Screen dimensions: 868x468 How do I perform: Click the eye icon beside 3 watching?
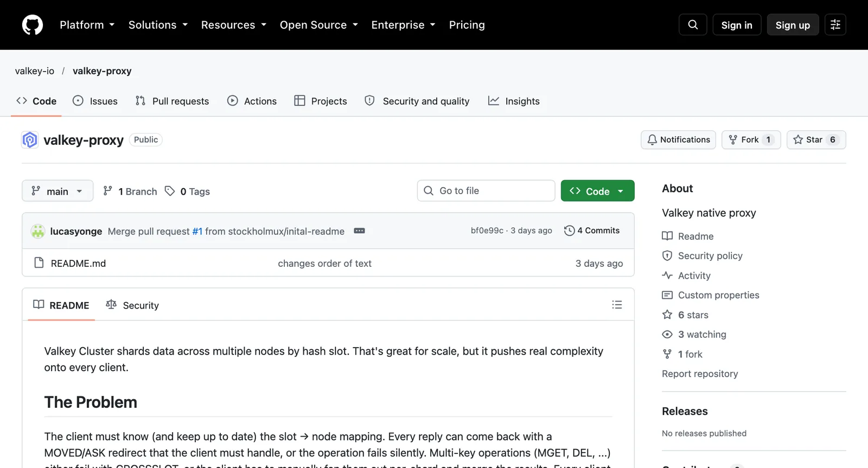click(x=667, y=335)
